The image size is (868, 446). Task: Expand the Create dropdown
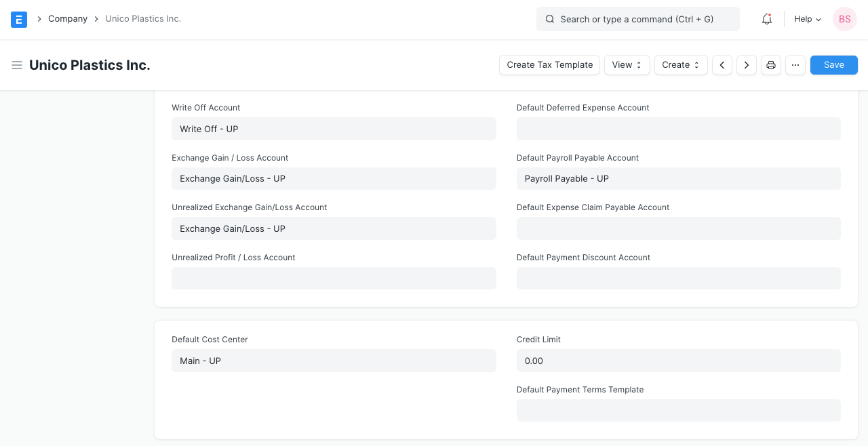(x=681, y=65)
